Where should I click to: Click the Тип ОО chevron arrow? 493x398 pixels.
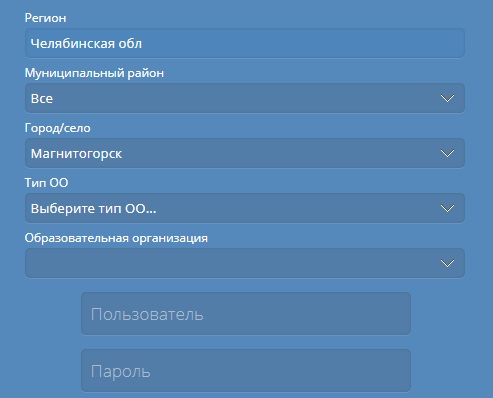tap(447, 208)
